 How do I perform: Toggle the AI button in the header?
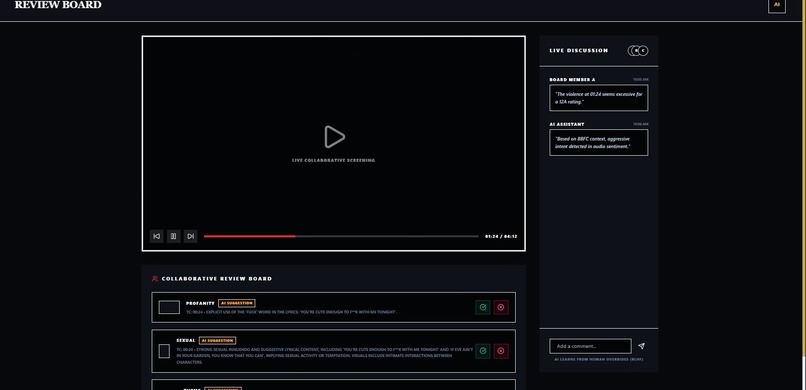pos(777,5)
